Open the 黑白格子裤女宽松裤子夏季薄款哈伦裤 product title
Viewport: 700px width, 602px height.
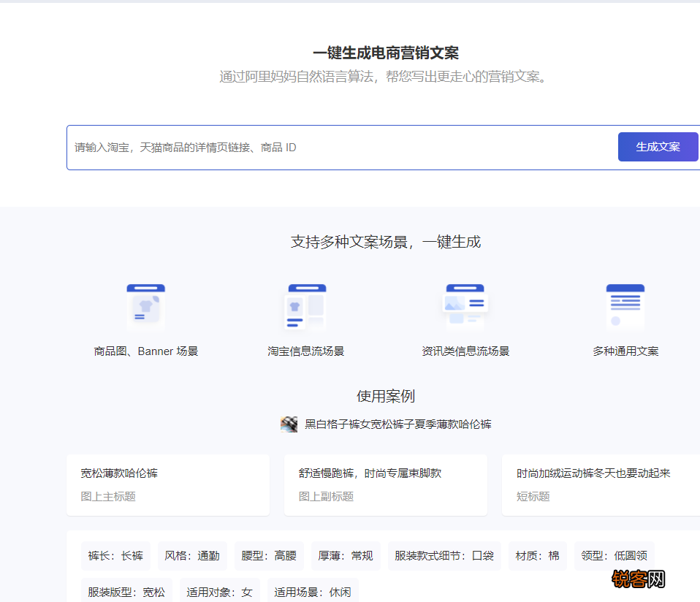pyautogui.click(x=398, y=424)
